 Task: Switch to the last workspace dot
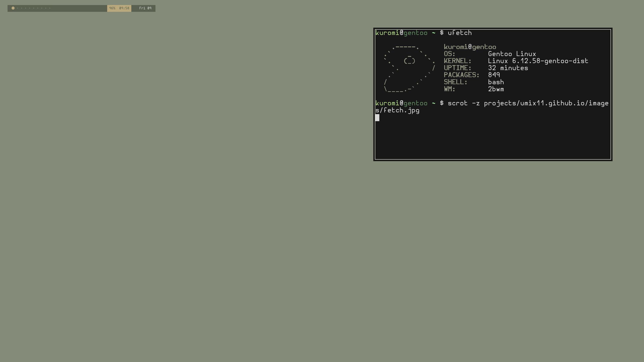point(50,8)
